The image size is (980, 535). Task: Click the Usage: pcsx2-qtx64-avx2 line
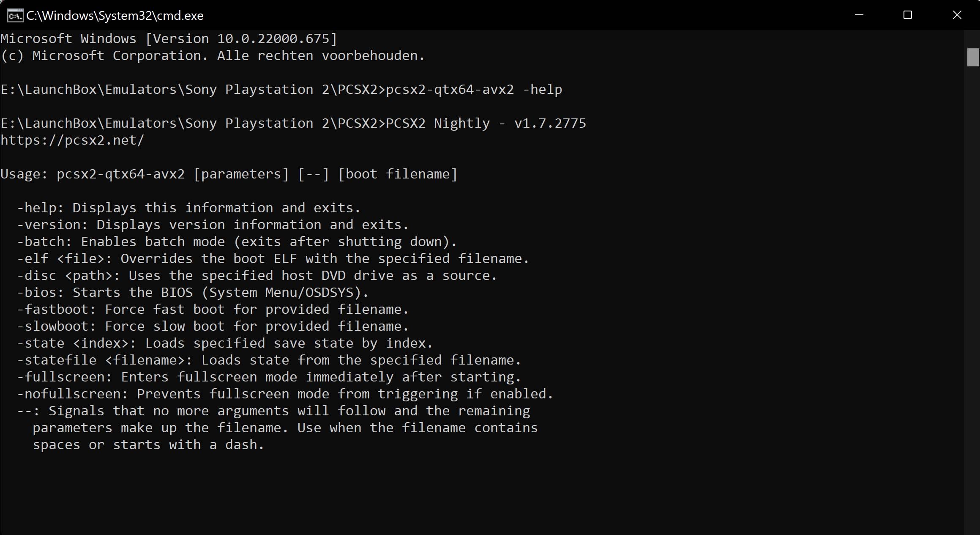tap(229, 174)
